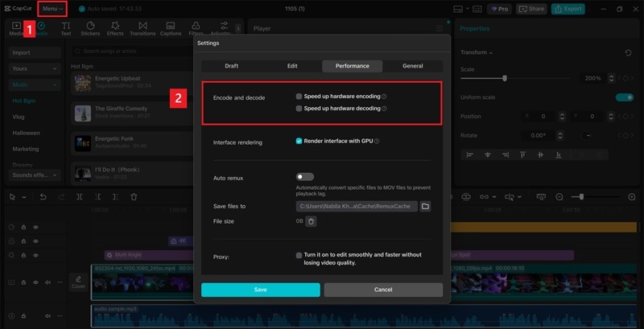Select the Performance settings tab

[x=353, y=66]
